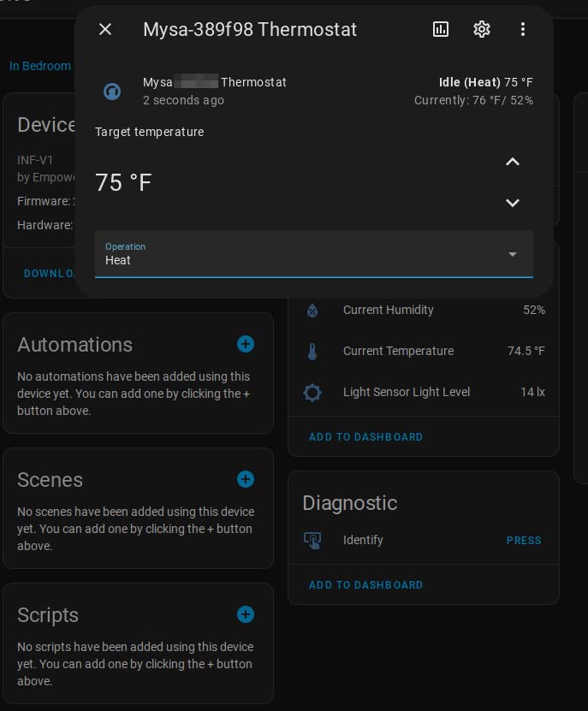
Task: Click the Current Humidity water icon
Action: pyautogui.click(x=312, y=311)
